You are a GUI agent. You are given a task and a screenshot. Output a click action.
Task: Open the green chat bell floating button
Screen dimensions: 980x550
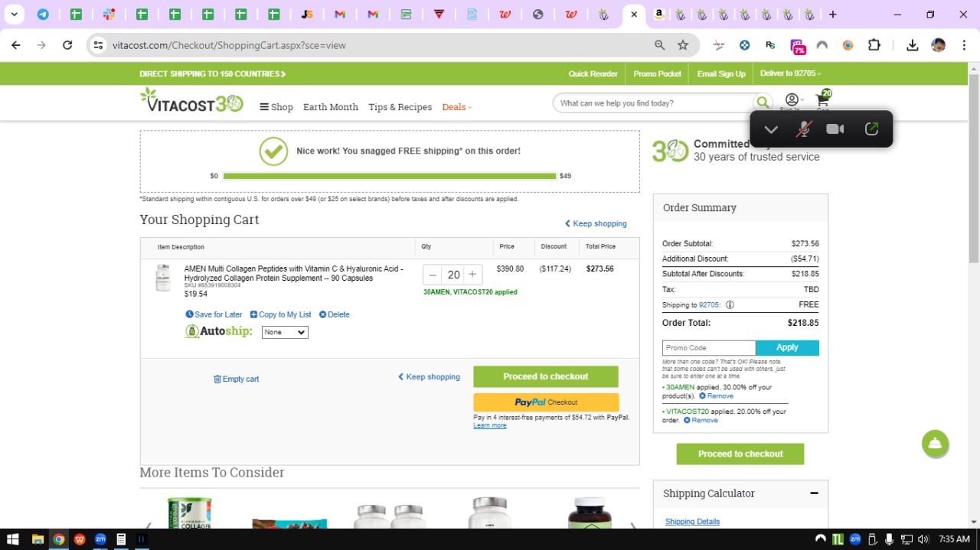tap(935, 444)
